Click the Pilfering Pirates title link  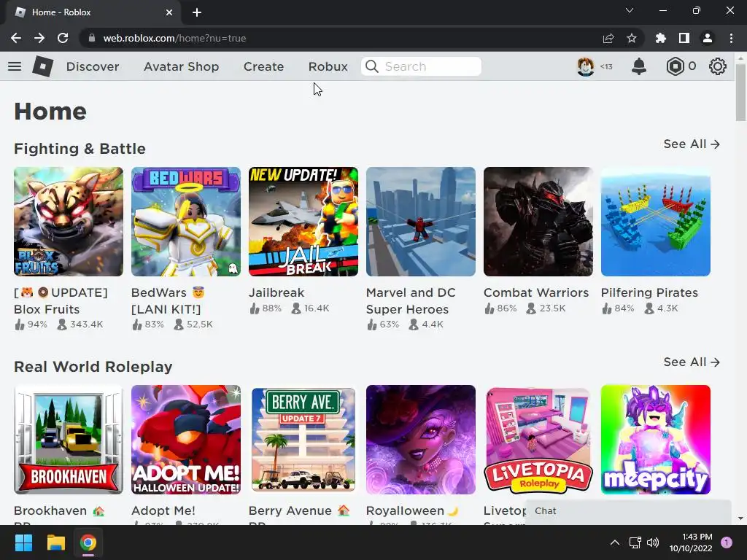coord(649,292)
